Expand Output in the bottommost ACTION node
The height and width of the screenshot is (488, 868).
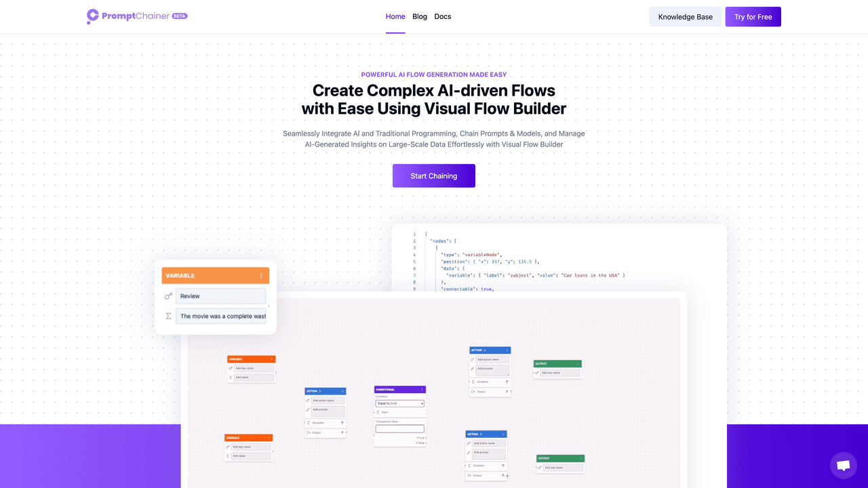point(503,475)
